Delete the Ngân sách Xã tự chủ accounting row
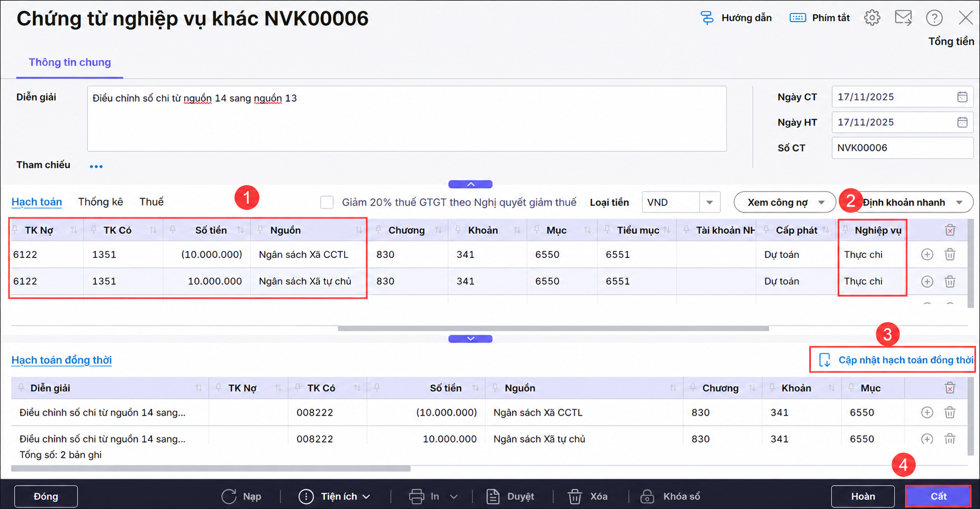The width and height of the screenshot is (980, 509). 950,282
